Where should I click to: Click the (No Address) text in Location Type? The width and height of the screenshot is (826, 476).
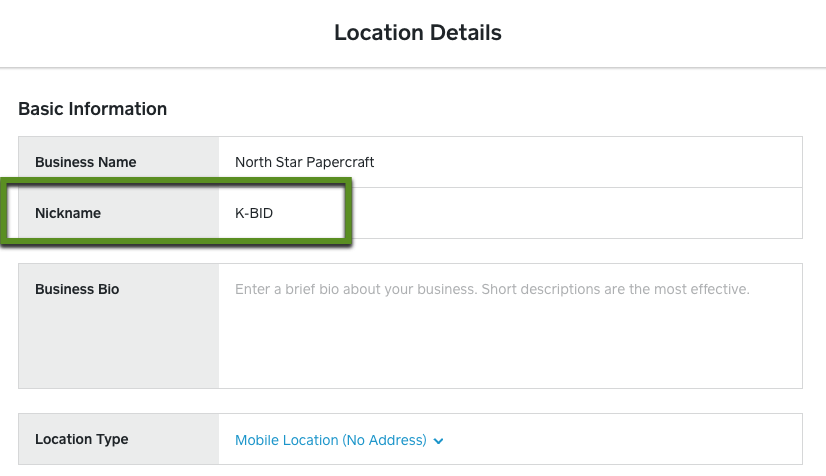[385, 440]
